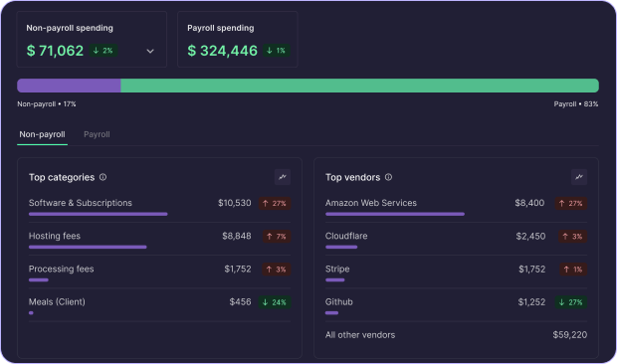Image resolution: width=617 pixels, height=364 pixels.
Task: Click the 2% down badge on Non-payroll spending
Action: 103,51
